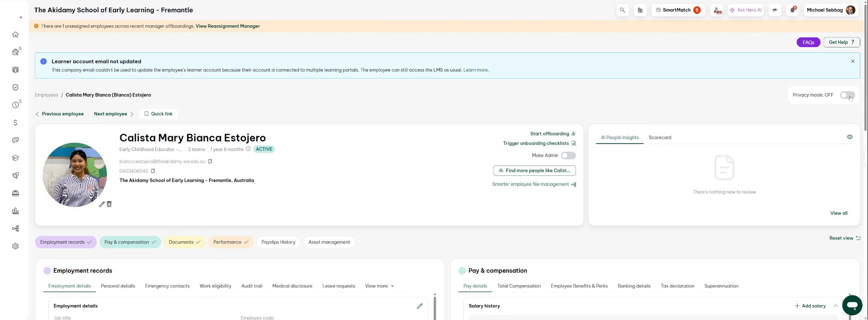Open the Home icon in the sidebar

tap(15, 34)
